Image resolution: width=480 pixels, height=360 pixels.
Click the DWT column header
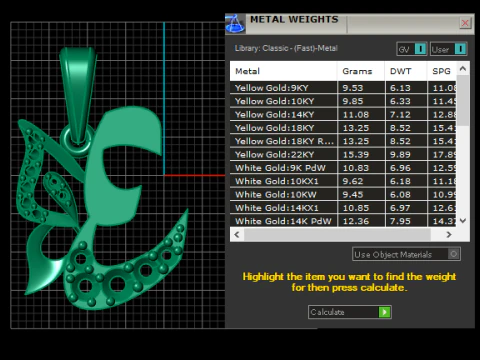(406, 71)
